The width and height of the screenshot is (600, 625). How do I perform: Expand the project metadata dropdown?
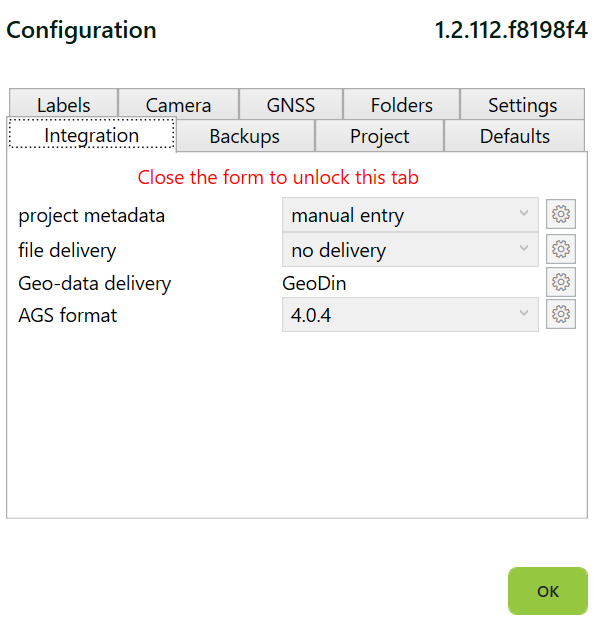point(410,214)
